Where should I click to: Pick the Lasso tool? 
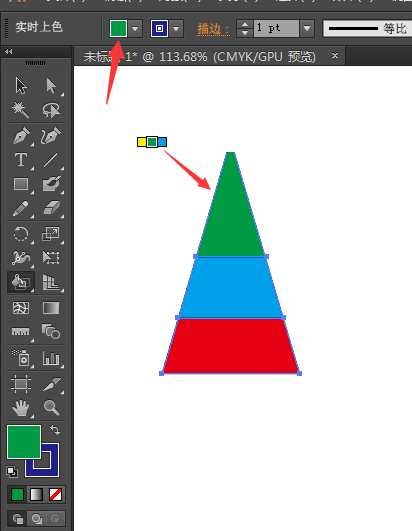click(x=51, y=110)
